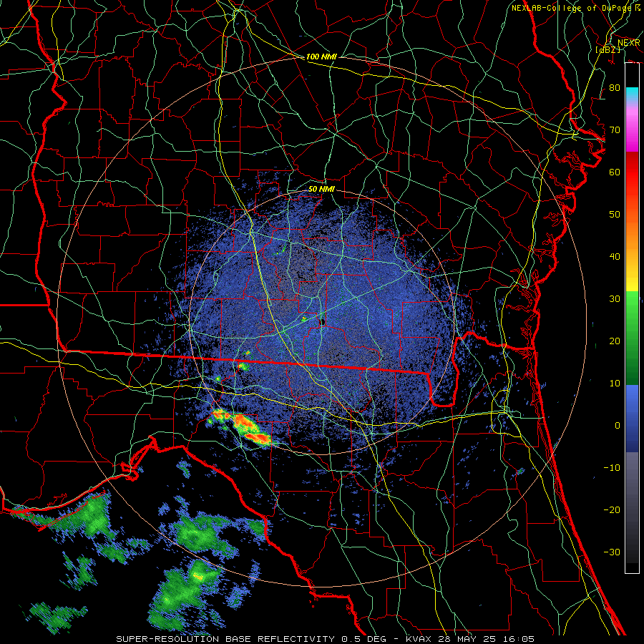Click the 50 value on reflectivity scale
644x644 pixels.
coord(615,215)
